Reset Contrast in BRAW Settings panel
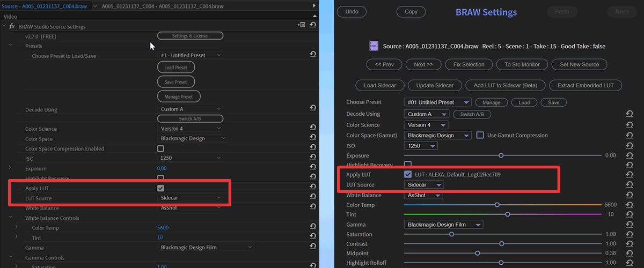644x268 pixels. point(629,244)
